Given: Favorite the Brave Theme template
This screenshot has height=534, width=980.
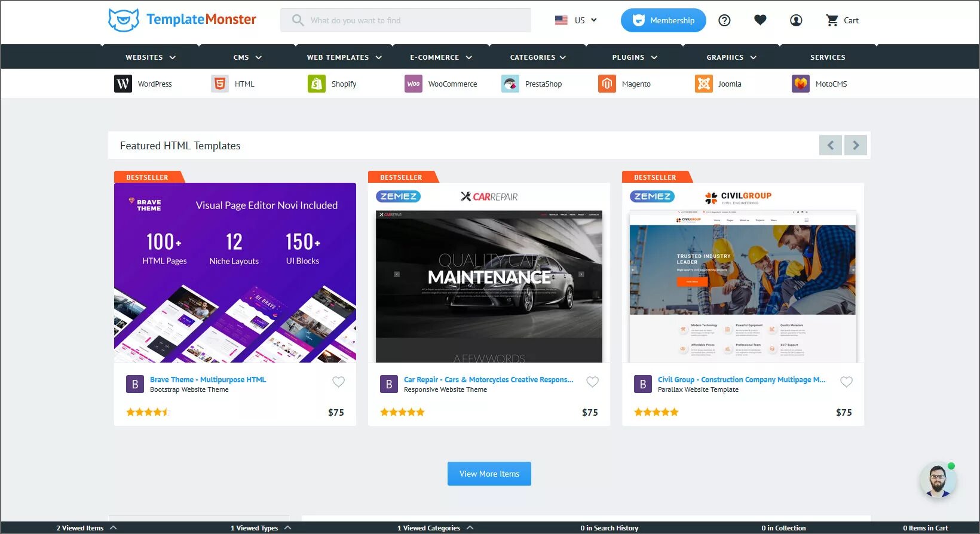Looking at the screenshot, I should tap(338, 382).
